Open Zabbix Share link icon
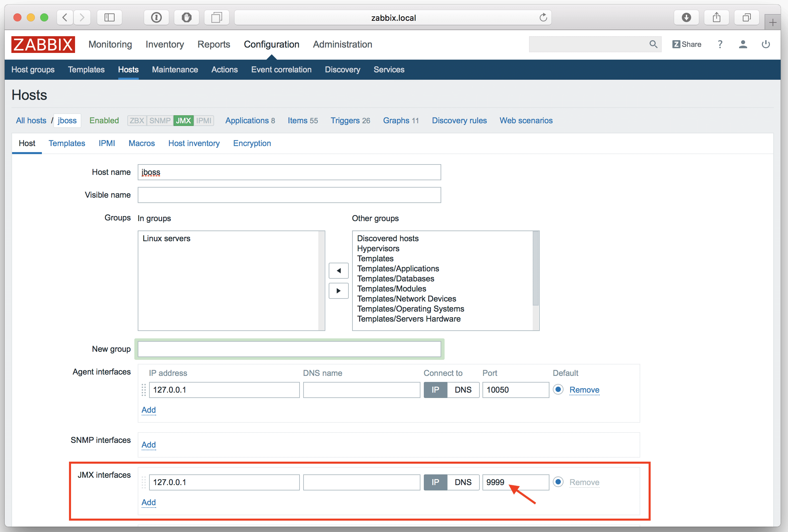The image size is (788, 532). point(686,45)
